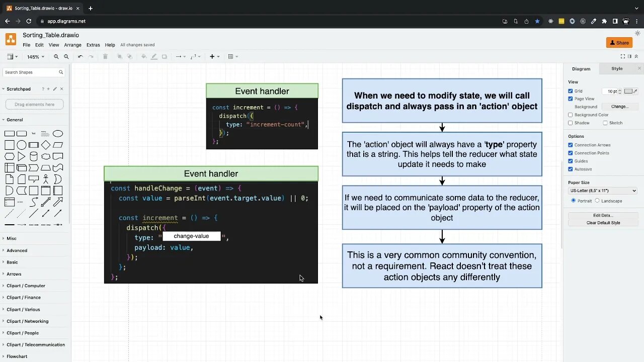
Task: Click the zoom in magnifier icon
Action: [x=56, y=57]
